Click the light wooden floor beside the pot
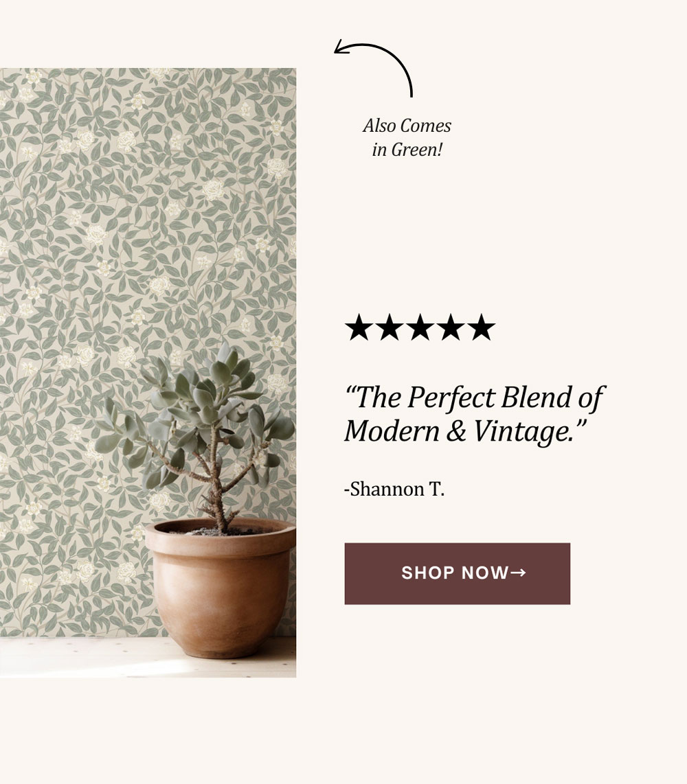 (x=75, y=657)
